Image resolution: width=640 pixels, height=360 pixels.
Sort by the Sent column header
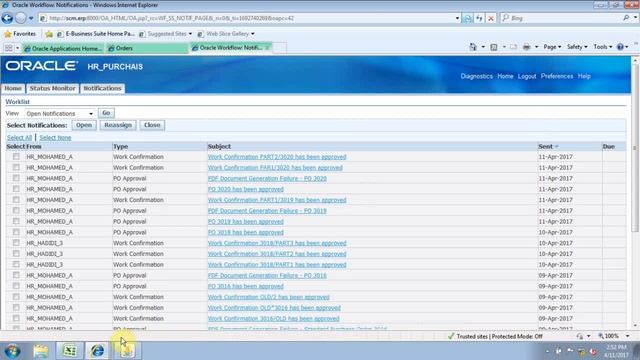point(545,147)
